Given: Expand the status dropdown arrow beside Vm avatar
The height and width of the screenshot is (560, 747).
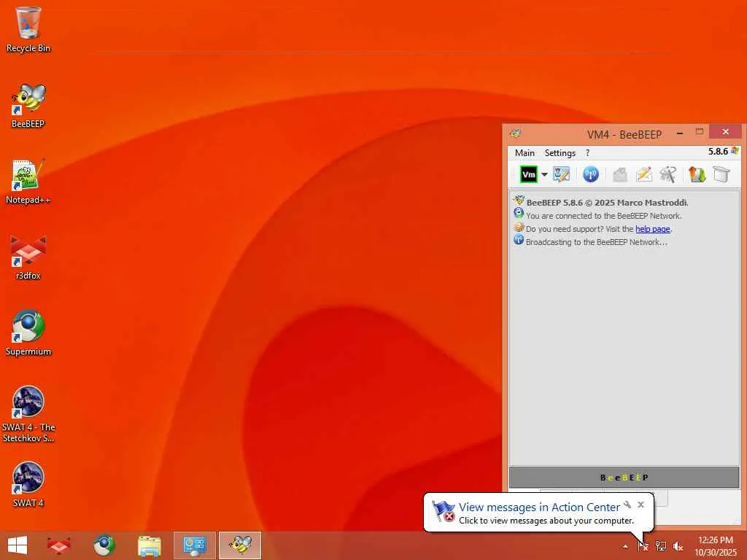Looking at the screenshot, I should (x=544, y=174).
